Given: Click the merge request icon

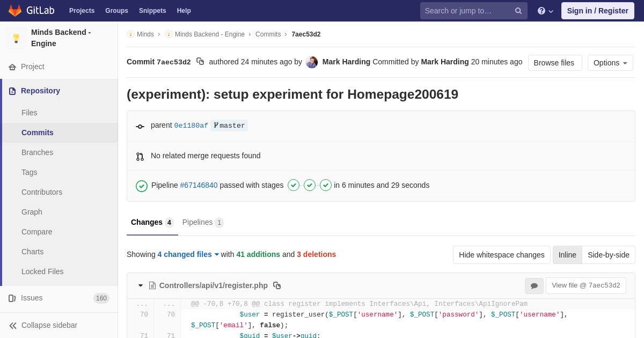Looking at the screenshot, I should click(x=140, y=156).
